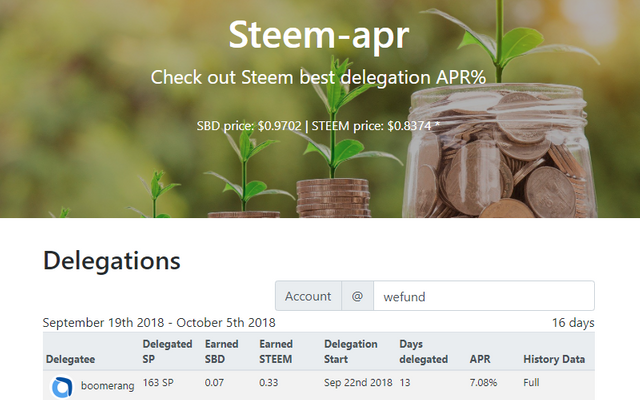640x400 pixels.
Task: Click the Steem-apr title heading
Action: tap(319, 34)
